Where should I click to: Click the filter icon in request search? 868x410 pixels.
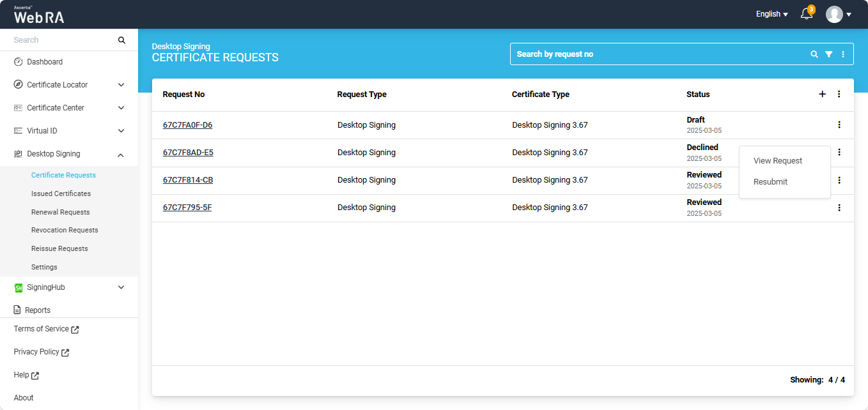point(828,54)
